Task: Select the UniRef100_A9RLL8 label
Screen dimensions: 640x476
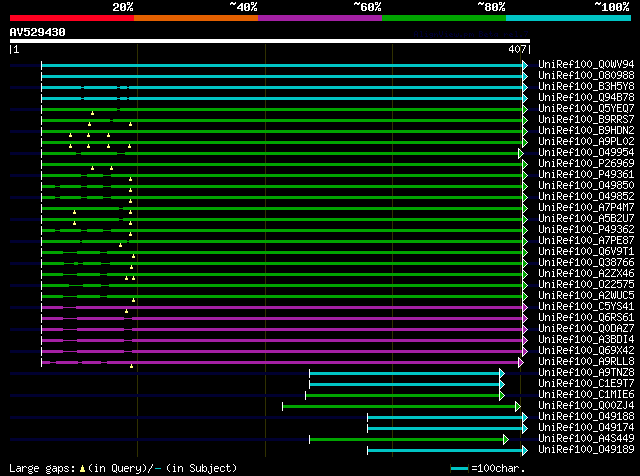Action: point(586,362)
